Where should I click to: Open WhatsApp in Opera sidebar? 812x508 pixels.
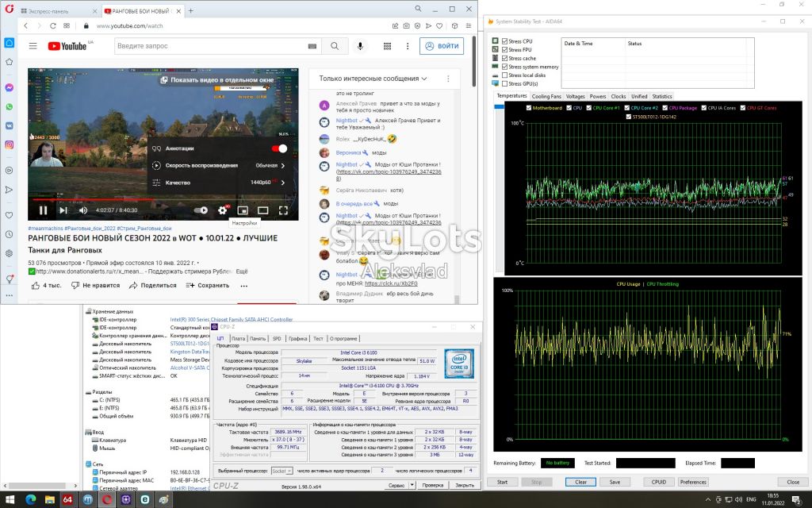[10, 107]
